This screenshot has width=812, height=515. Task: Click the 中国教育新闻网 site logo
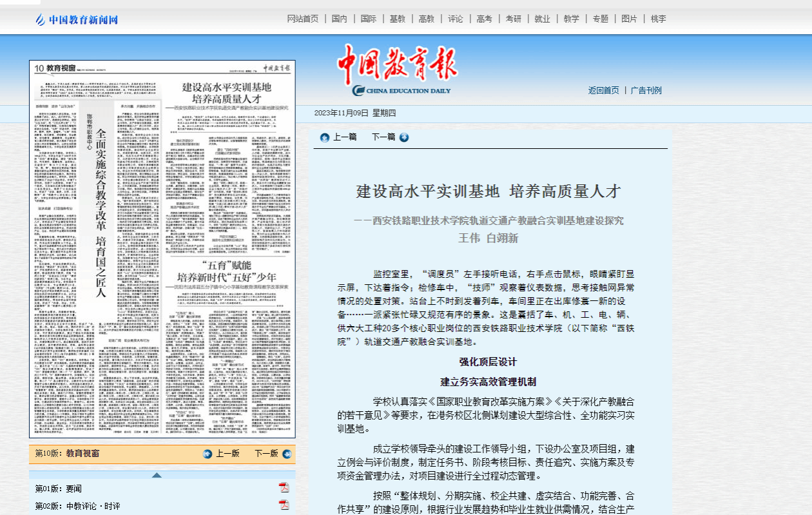(77, 19)
